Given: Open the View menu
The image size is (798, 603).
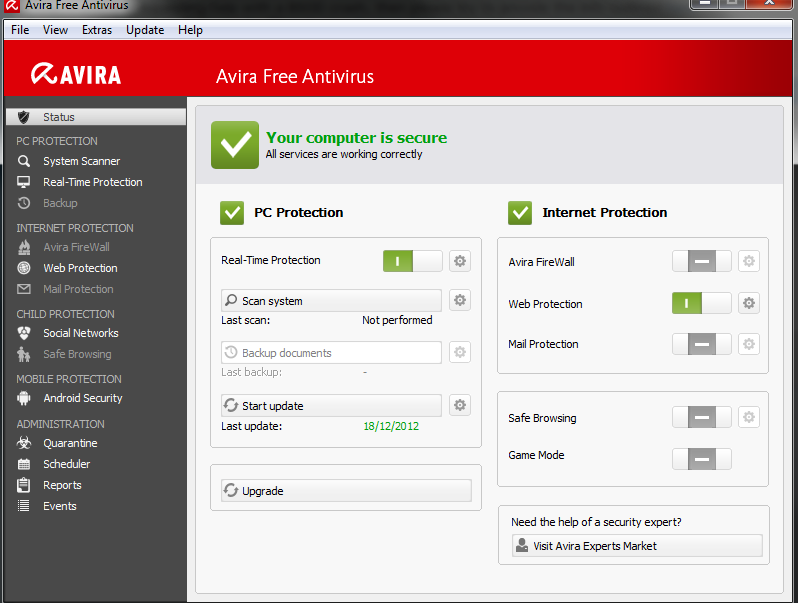Looking at the screenshot, I should tap(55, 30).
